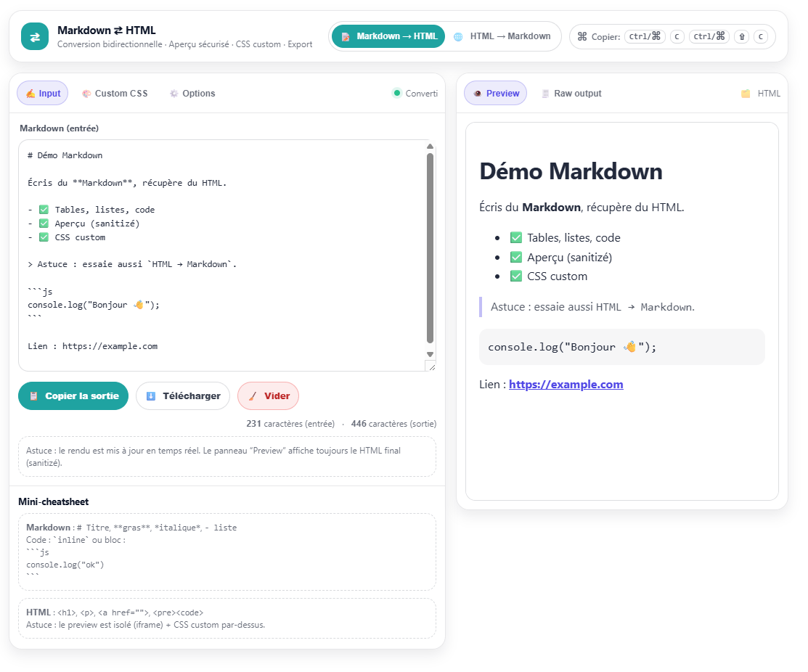Open the Input tab

pos(43,93)
